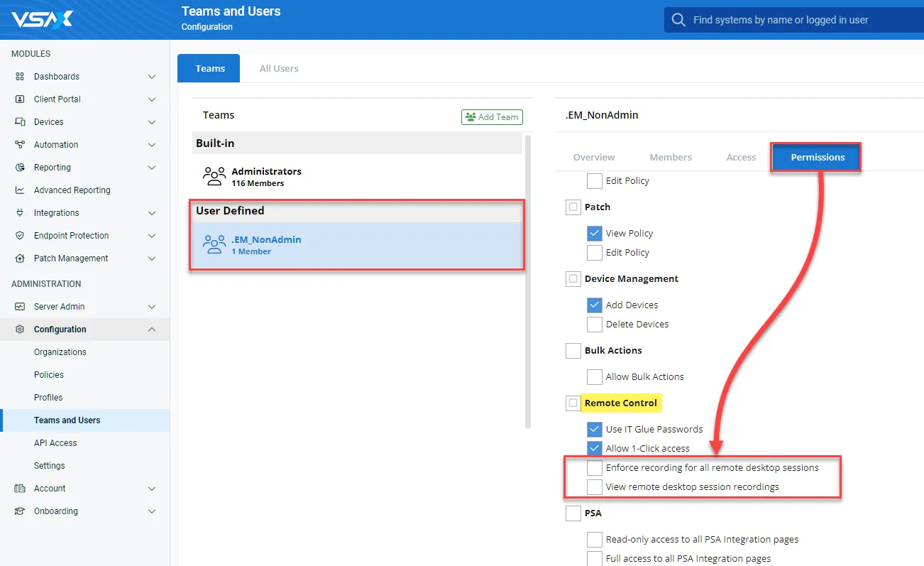924x566 pixels.
Task: Enable Enforce recording for all remote sessions
Action: tap(595, 468)
